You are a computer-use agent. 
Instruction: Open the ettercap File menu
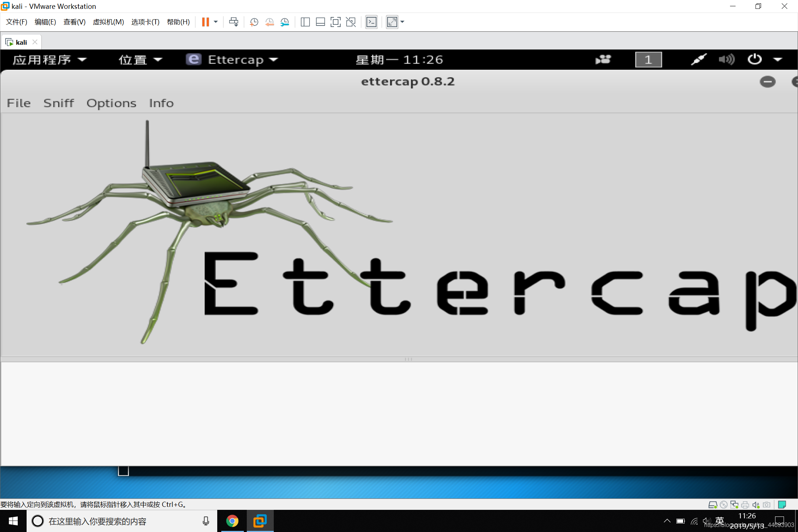point(19,103)
